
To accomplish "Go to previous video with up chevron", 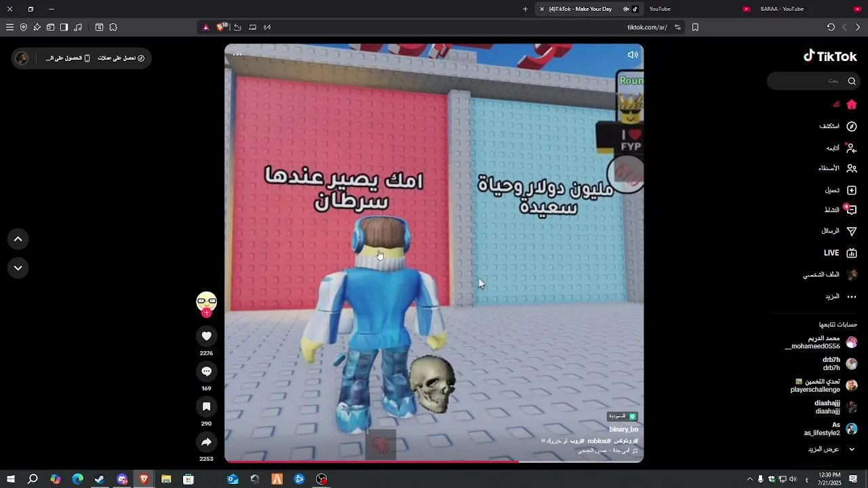I will coord(18,239).
